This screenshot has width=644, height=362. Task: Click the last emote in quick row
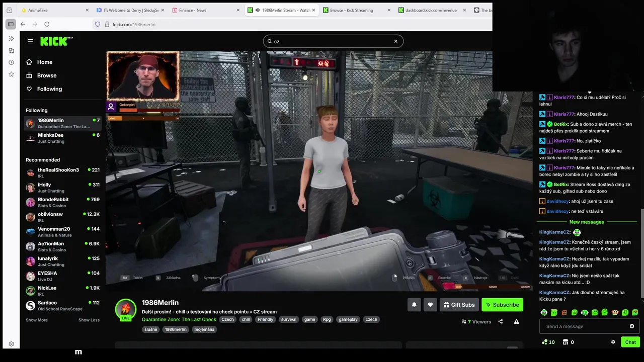[x=635, y=312]
